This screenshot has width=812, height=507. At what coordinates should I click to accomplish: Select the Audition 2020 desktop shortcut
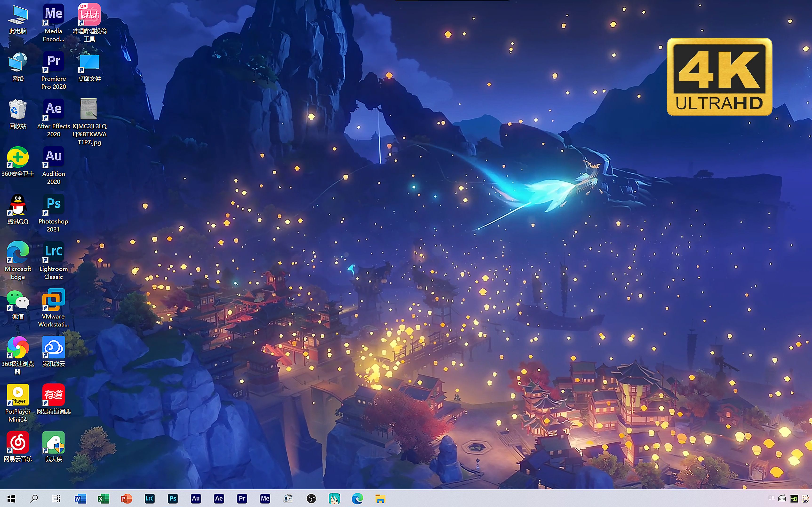pyautogui.click(x=53, y=166)
